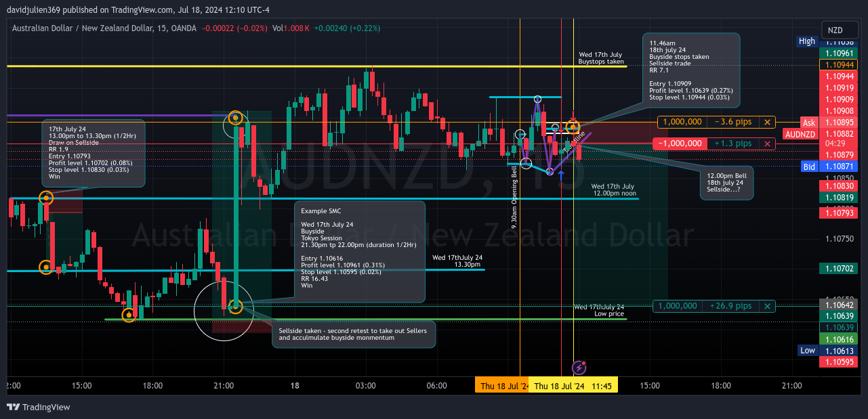Screen dimensions: 868x419
Task: Click the Ask price tag
Action: coord(809,123)
